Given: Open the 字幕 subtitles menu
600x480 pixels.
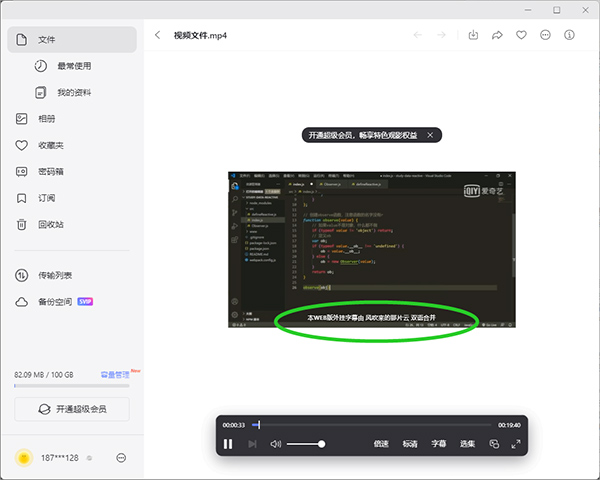Looking at the screenshot, I should coord(439,444).
